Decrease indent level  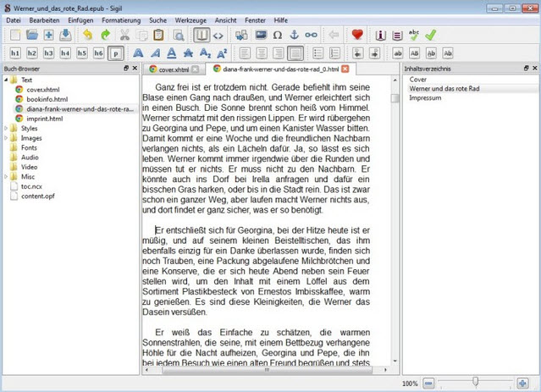[357, 53]
